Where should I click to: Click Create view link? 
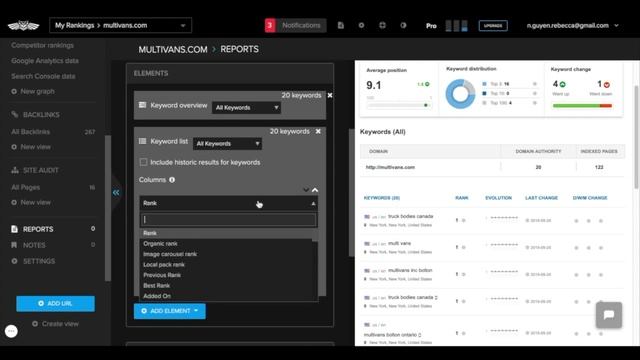click(x=56, y=324)
